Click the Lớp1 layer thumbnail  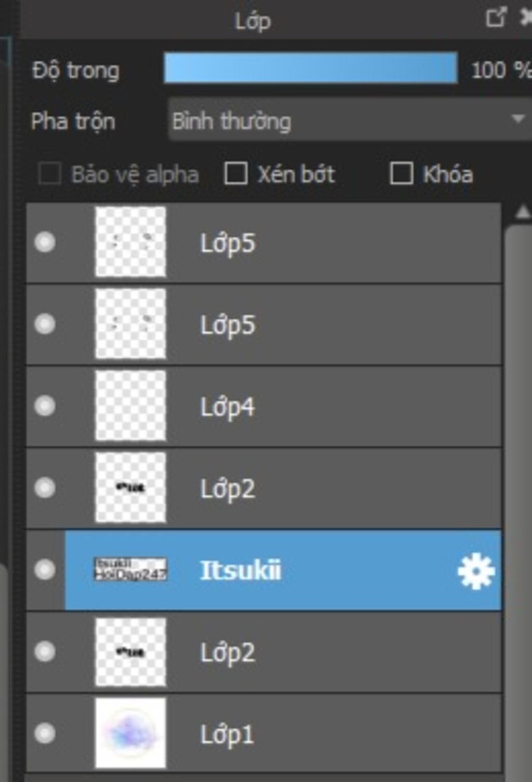[130, 734]
